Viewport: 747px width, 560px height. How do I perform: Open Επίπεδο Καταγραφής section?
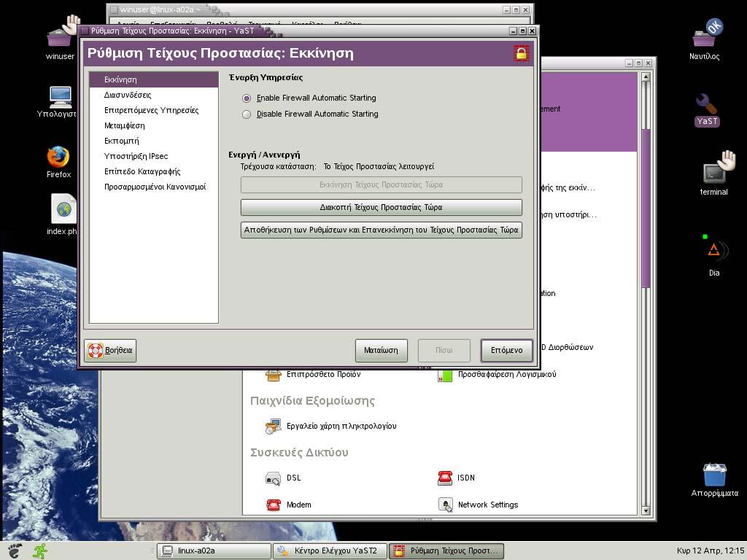(x=153, y=171)
